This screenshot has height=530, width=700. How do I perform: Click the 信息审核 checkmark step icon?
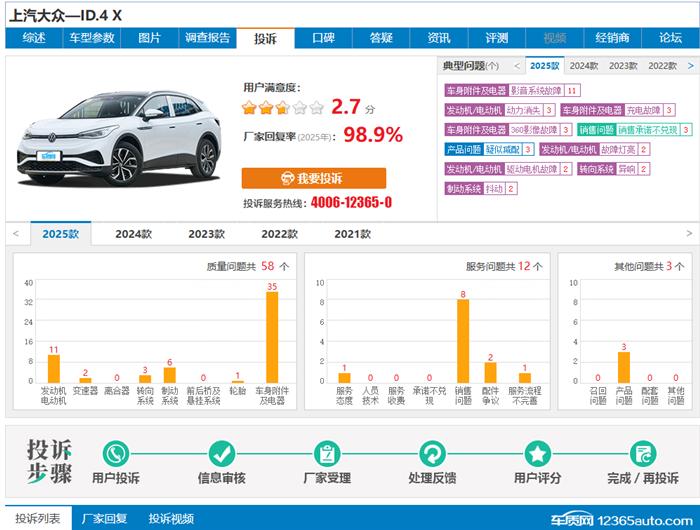222,455
